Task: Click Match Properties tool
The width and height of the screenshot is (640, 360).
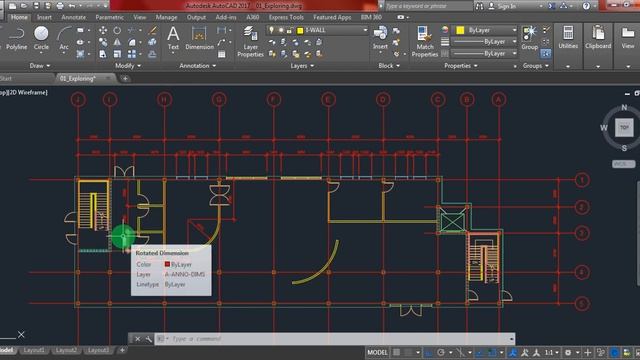Action: click(x=424, y=41)
